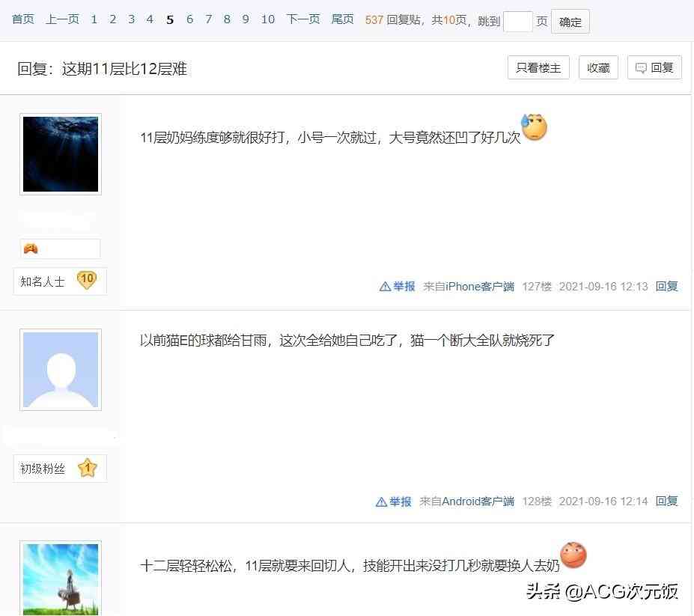This screenshot has height=616, width=694.
Task: Click the red angry emoji in third post
Action: point(573,555)
